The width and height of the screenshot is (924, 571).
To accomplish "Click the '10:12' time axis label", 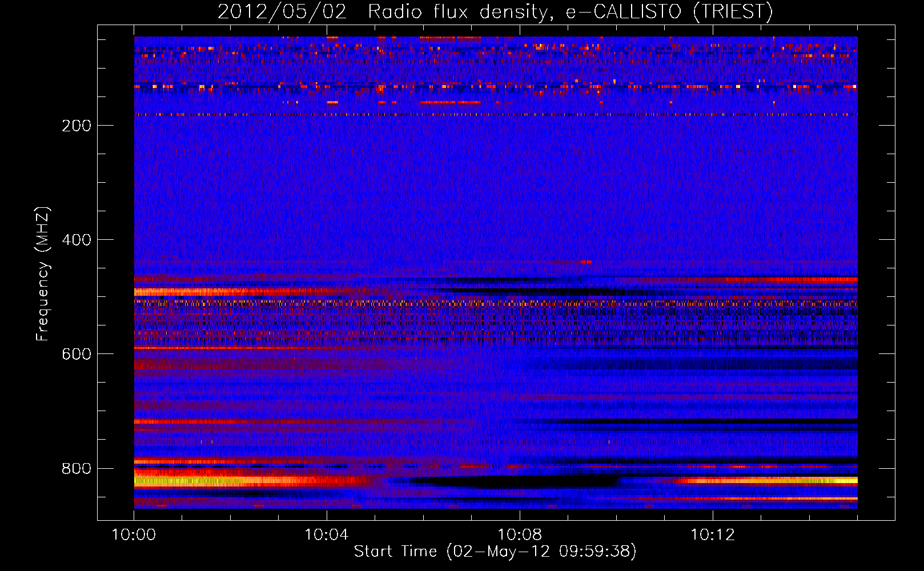I will tap(713, 535).
